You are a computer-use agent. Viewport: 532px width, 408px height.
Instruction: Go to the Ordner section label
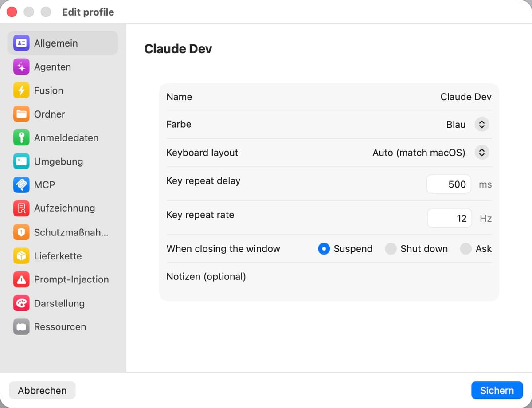pos(50,114)
